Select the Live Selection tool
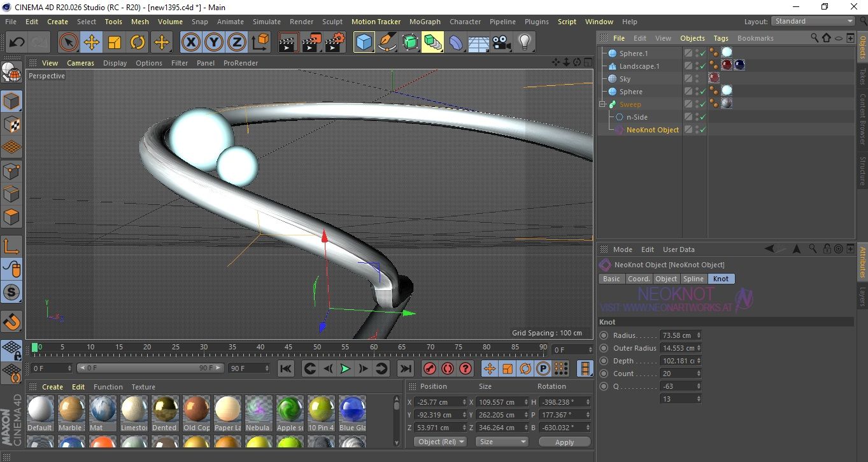The width and height of the screenshot is (868, 462). coord(69,43)
